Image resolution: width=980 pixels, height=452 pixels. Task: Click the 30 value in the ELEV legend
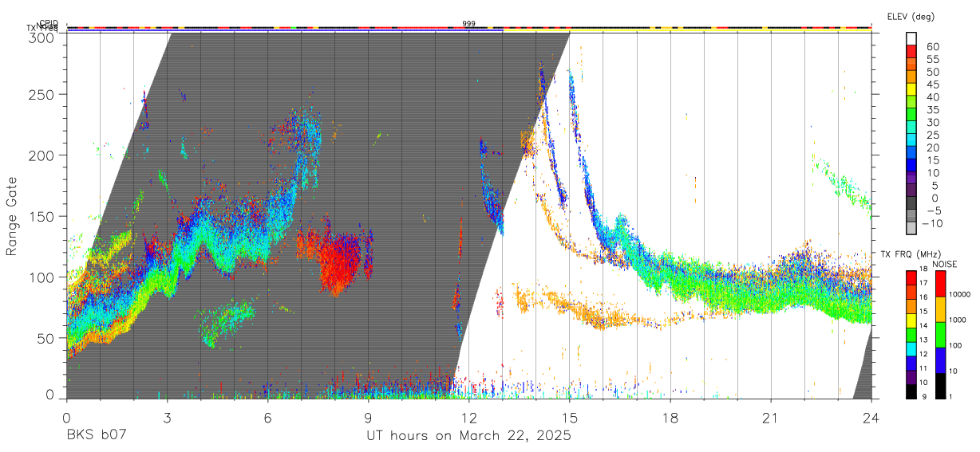931,123
